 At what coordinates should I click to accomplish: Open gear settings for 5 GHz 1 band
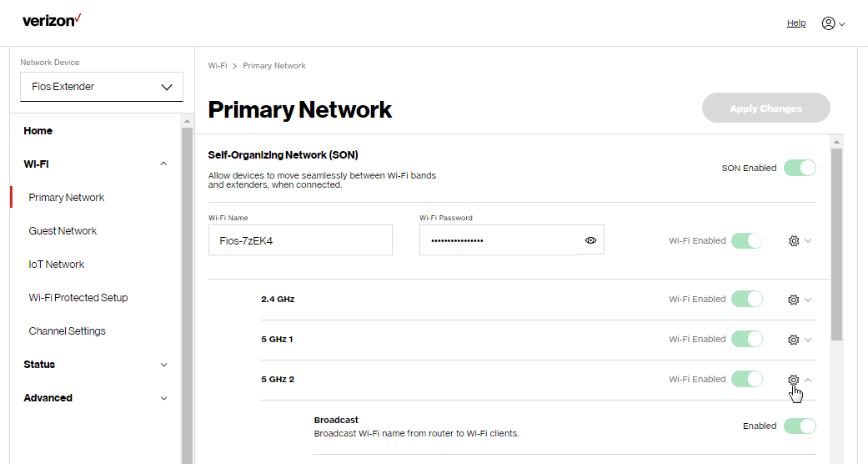799,340
